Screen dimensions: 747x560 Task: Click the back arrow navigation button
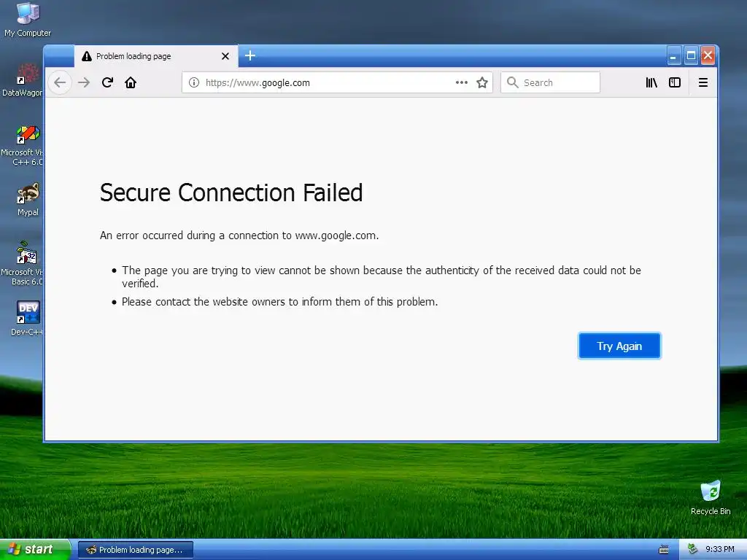60,82
